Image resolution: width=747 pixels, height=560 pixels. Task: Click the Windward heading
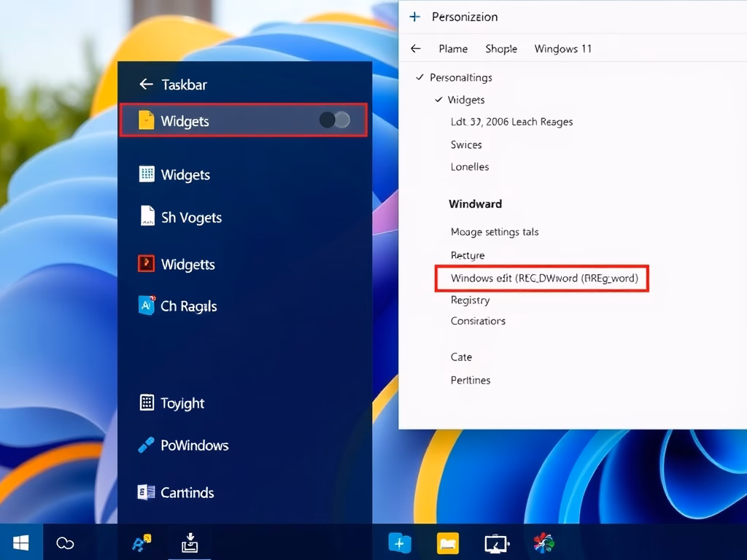click(475, 204)
